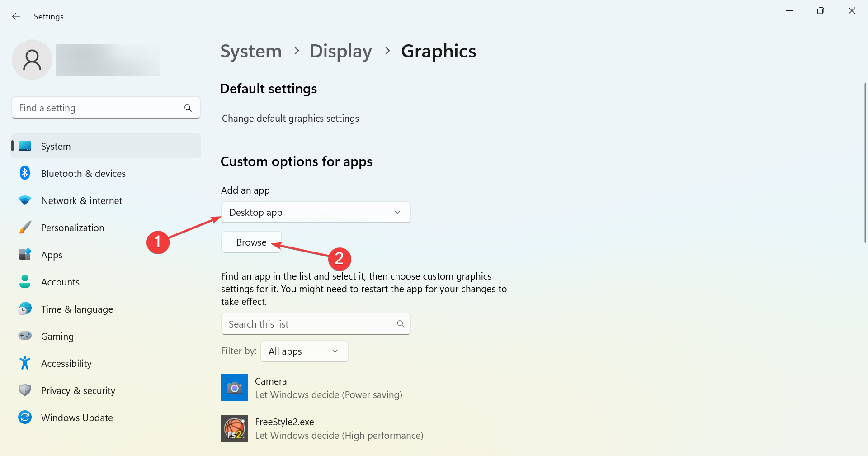Open the System settings category
The image size is (868, 456).
pos(106,146)
